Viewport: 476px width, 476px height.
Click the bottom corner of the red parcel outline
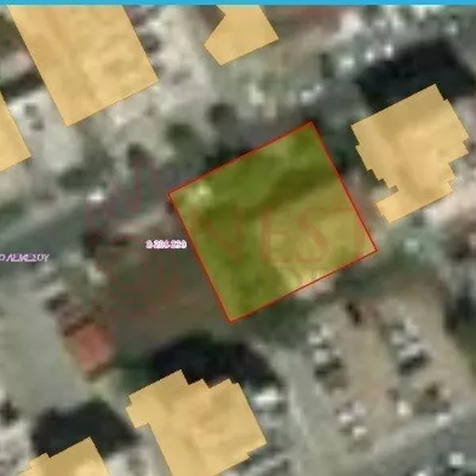pos(231,321)
